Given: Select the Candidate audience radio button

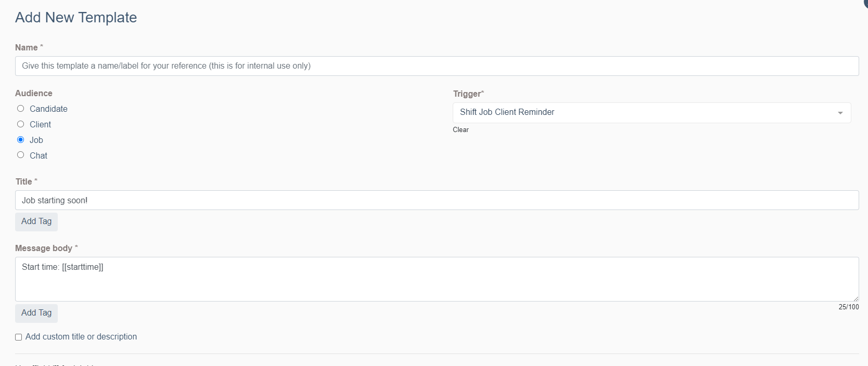Looking at the screenshot, I should (x=21, y=109).
